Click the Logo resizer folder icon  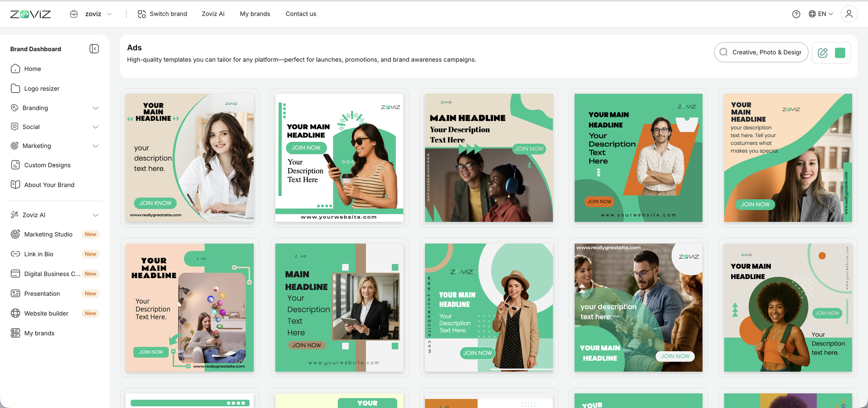15,88
